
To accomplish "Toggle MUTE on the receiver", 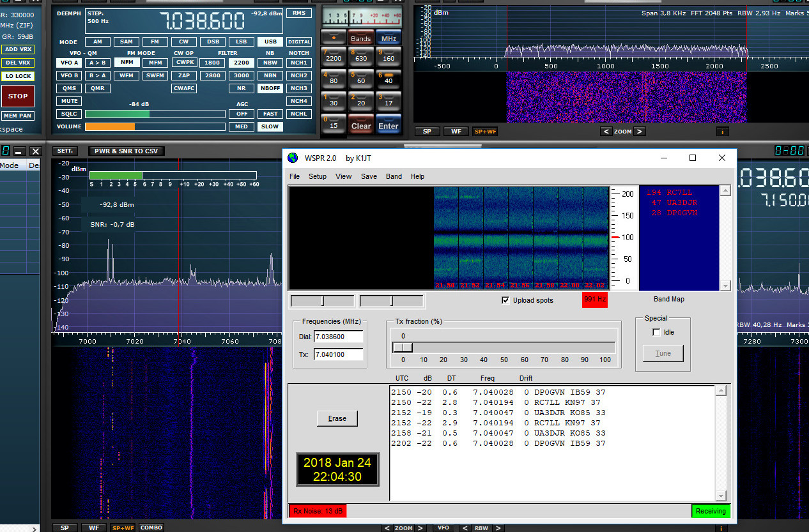I will click(x=68, y=101).
